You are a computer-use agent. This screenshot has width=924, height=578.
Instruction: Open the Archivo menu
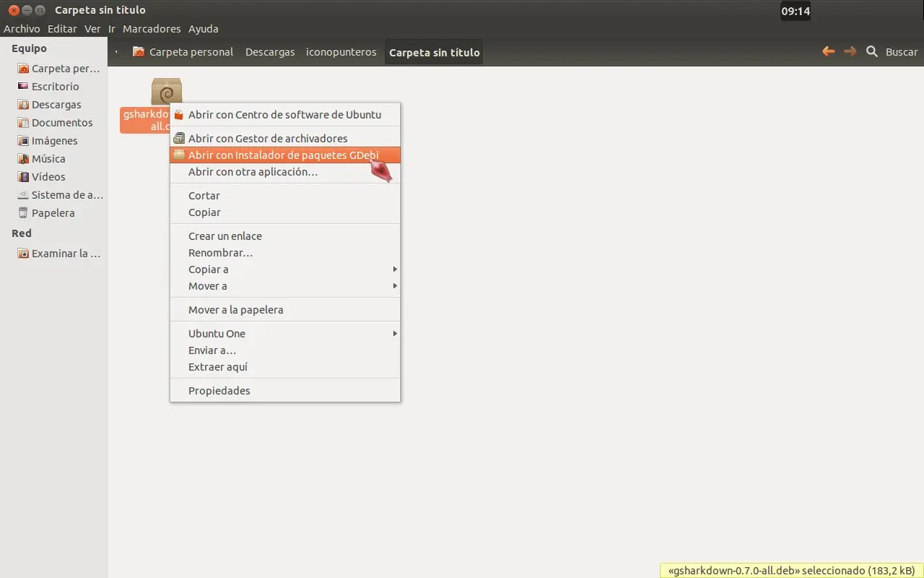[22, 29]
